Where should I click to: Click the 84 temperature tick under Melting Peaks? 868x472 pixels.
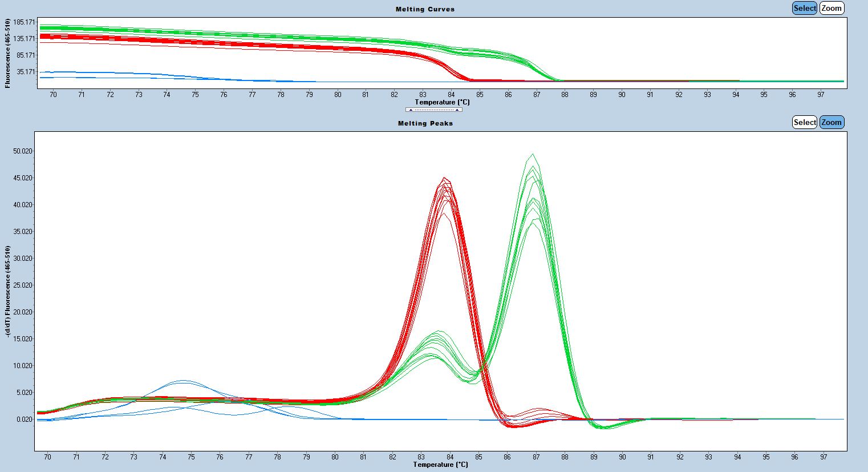click(450, 457)
